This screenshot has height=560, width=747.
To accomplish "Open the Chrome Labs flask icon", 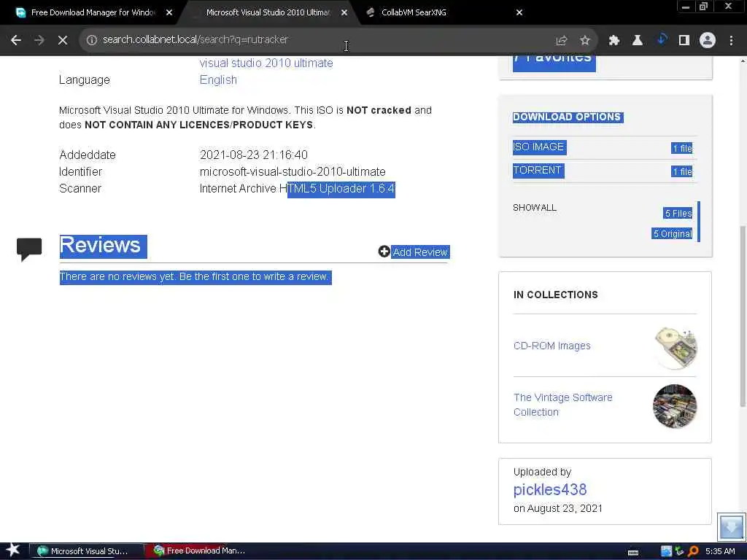I will tap(637, 41).
